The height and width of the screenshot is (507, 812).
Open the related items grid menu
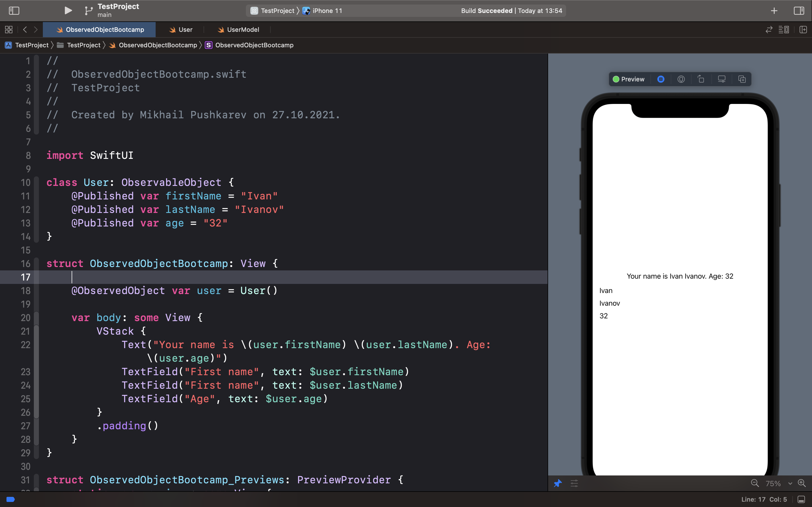[9, 30]
